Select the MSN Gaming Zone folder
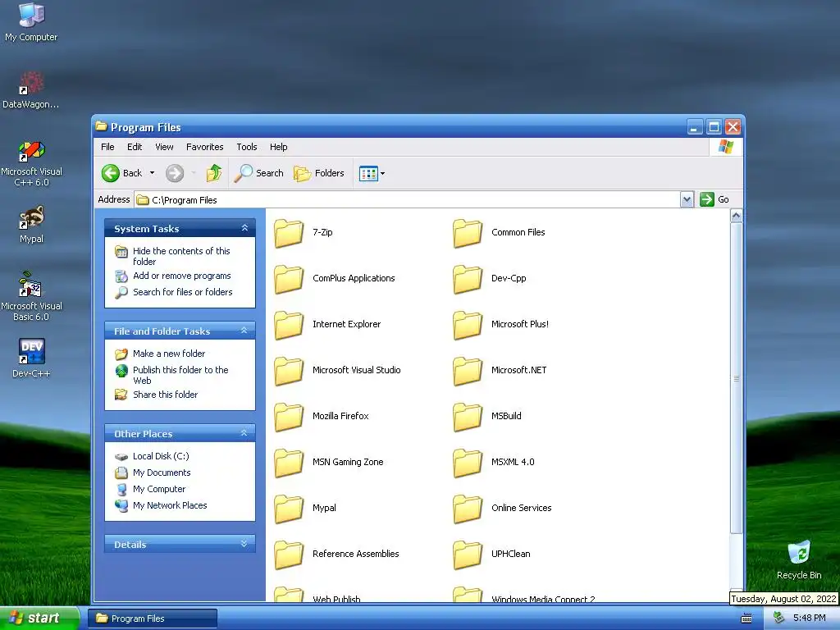 pyautogui.click(x=329, y=463)
